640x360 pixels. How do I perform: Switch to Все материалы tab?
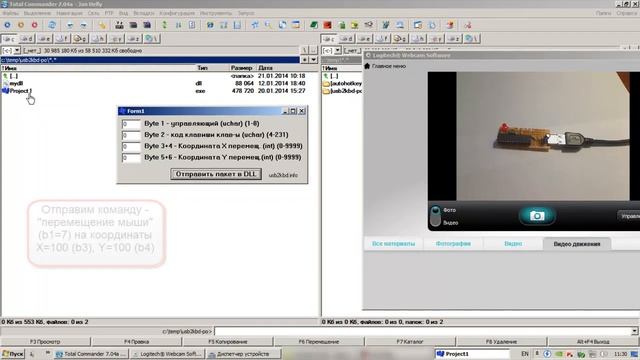coord(393,244)
